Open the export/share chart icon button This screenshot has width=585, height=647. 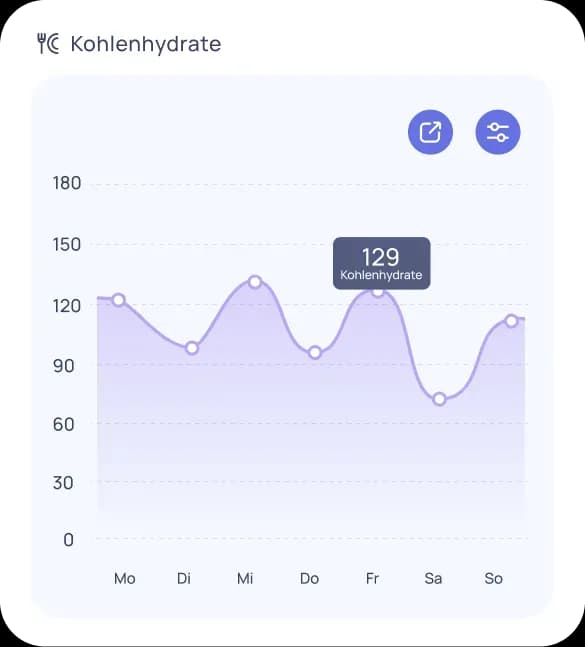(430, 132)
